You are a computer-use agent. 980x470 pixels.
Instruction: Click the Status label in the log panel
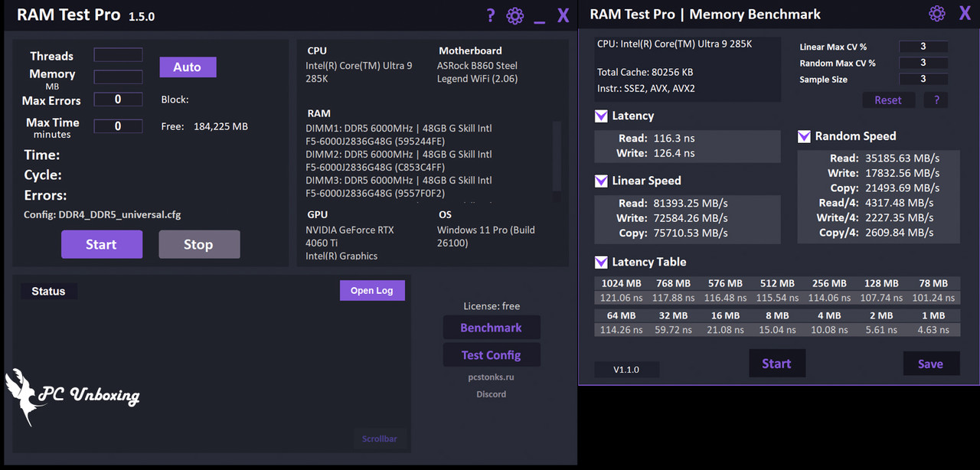(48, 292)
